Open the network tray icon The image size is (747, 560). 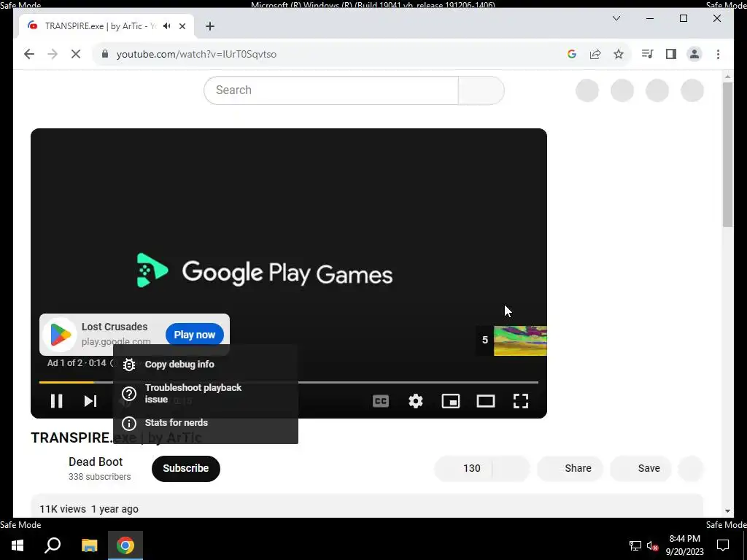pyautogui.click(x=635, y=545)
